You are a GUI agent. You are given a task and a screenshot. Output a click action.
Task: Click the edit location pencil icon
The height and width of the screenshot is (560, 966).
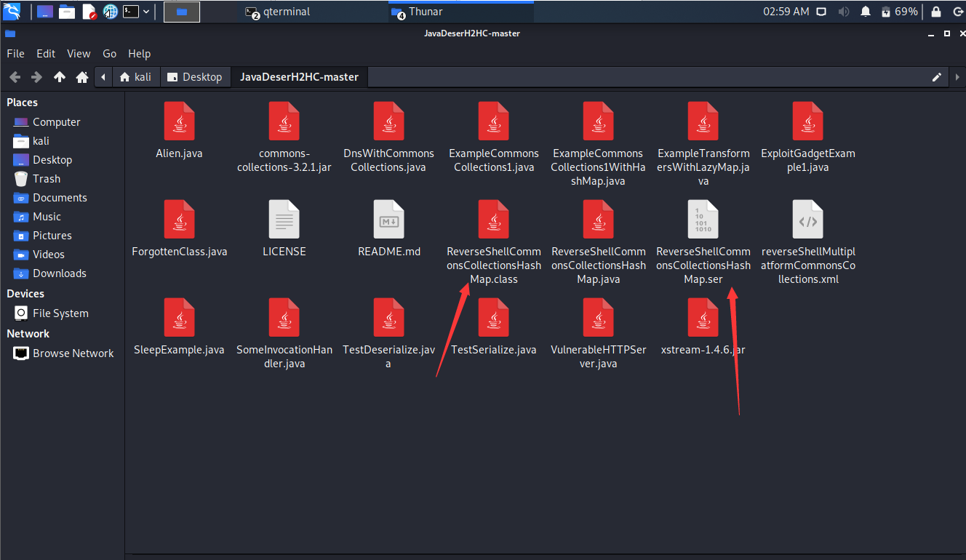point(937,77)
